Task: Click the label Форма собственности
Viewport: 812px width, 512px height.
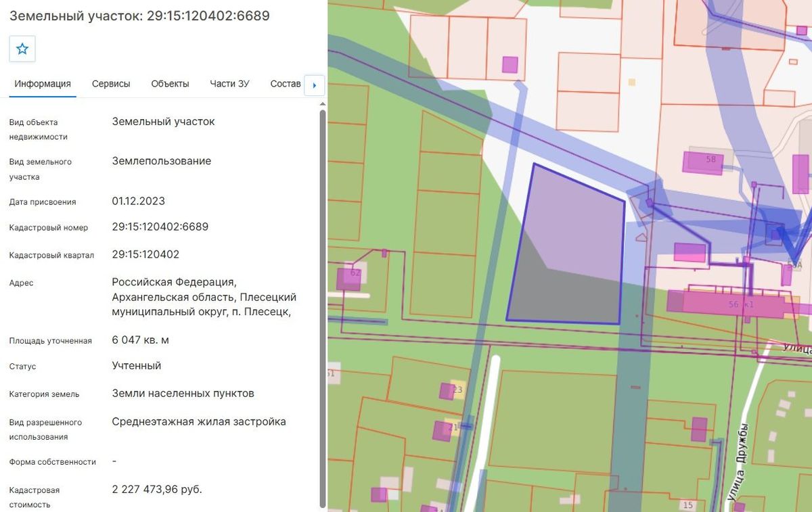Action: 52,462
